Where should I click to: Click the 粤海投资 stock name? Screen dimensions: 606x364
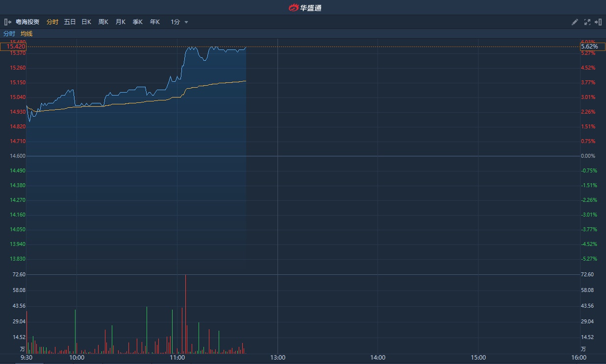tap(27, 22)
